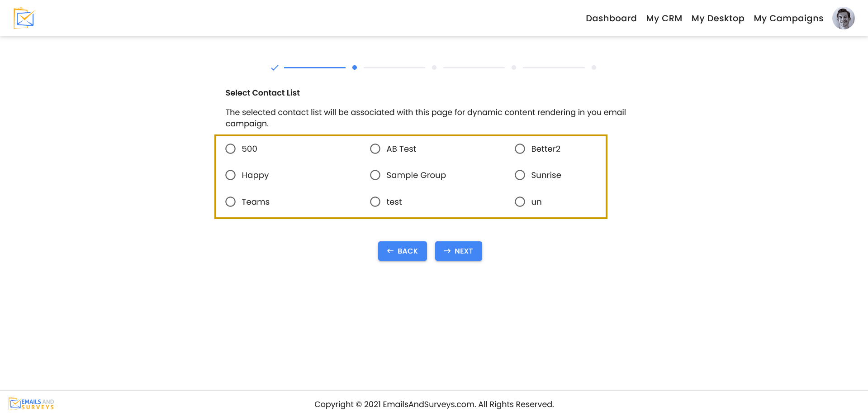Open the Dashboard page
The width and height of the screenshot is (868, 417).
[611, 18]
